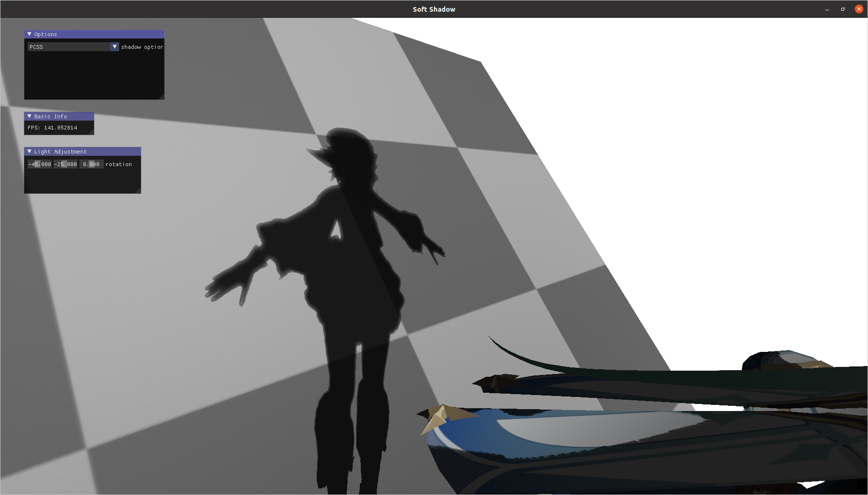Click the Light Adjustment title bar
This screenshot has width=868, height=495.
tap(83, 152)
